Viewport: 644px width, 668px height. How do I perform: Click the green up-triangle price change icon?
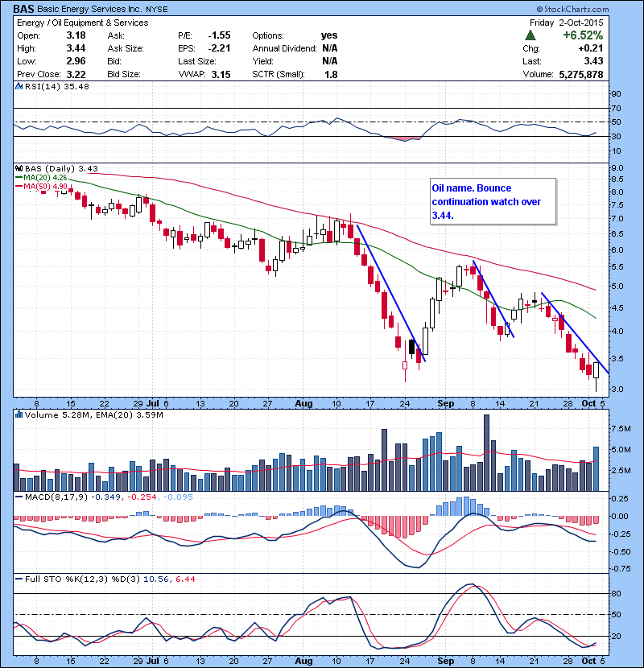click(530, 35)
